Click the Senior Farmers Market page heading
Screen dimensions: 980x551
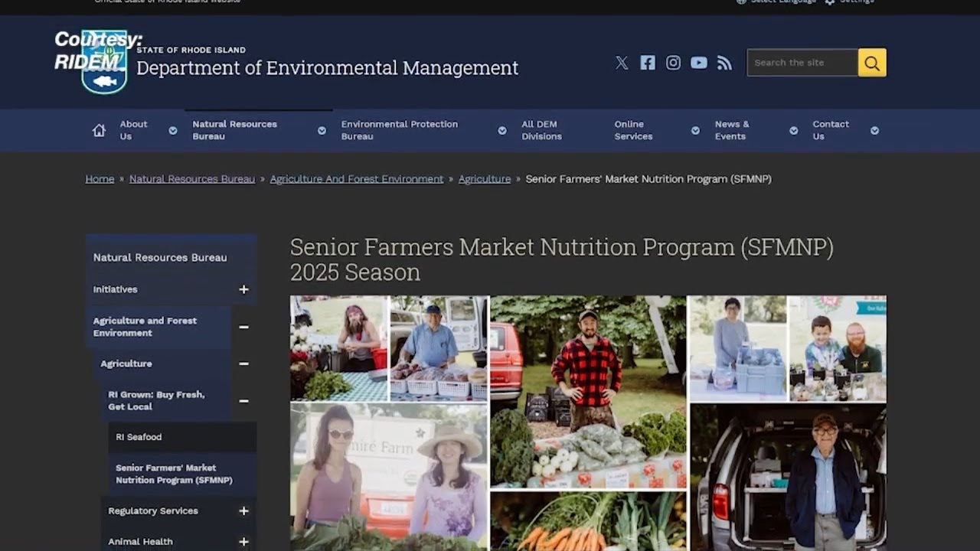(x=561, y=259)
